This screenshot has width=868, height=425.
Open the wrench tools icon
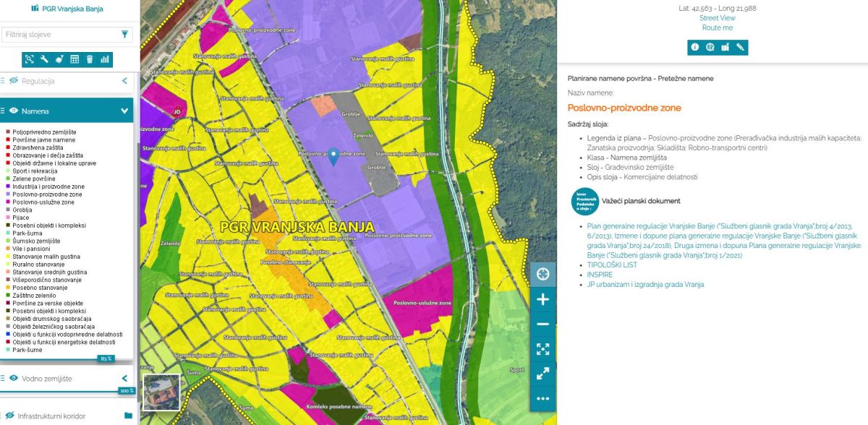45,59
